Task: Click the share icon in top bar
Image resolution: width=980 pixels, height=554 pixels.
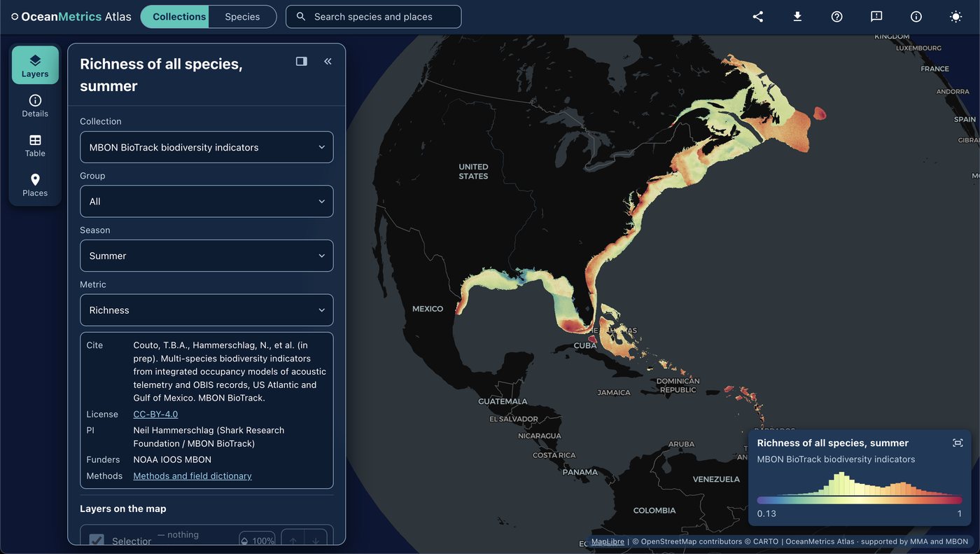Action: click(x=758, y=17)
